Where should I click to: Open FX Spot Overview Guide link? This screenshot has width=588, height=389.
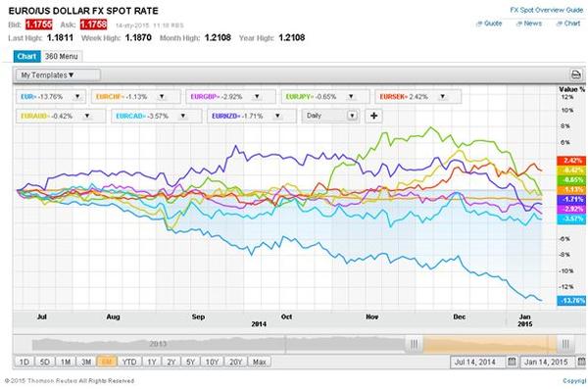(x=547, y=10)
